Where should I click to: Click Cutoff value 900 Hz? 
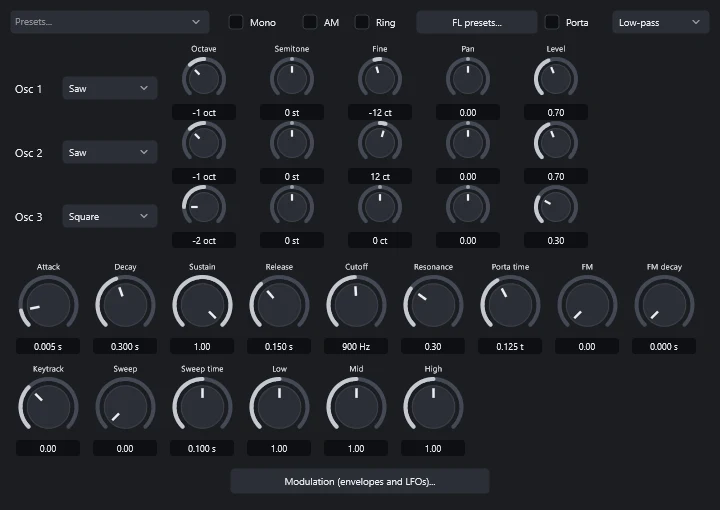pos(356,346)
